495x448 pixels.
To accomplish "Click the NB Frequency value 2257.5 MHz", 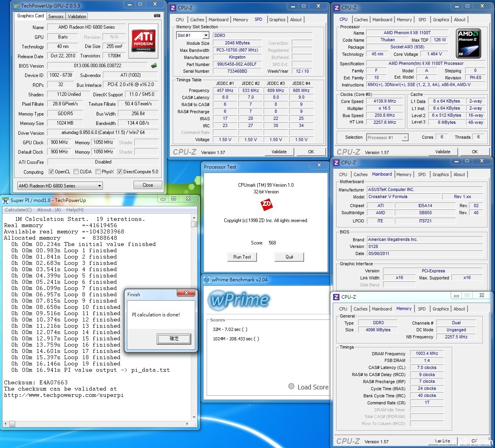I will [456, 337].
